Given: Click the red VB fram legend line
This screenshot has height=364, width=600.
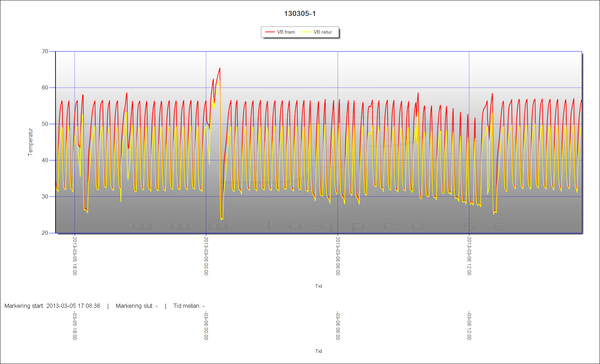Looking at the screenshot, I should tap(270, 32).
